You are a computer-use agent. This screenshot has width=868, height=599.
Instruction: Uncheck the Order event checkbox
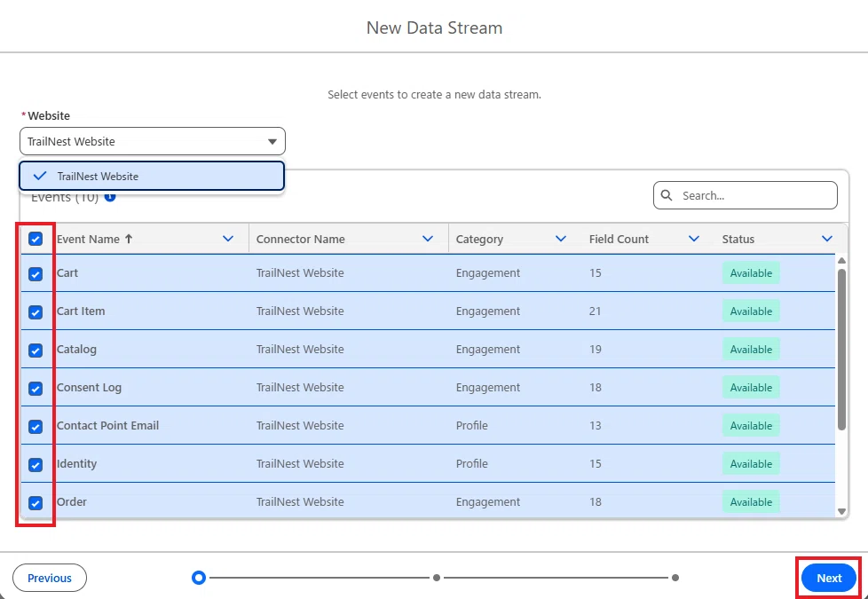[x=36, y=503]
